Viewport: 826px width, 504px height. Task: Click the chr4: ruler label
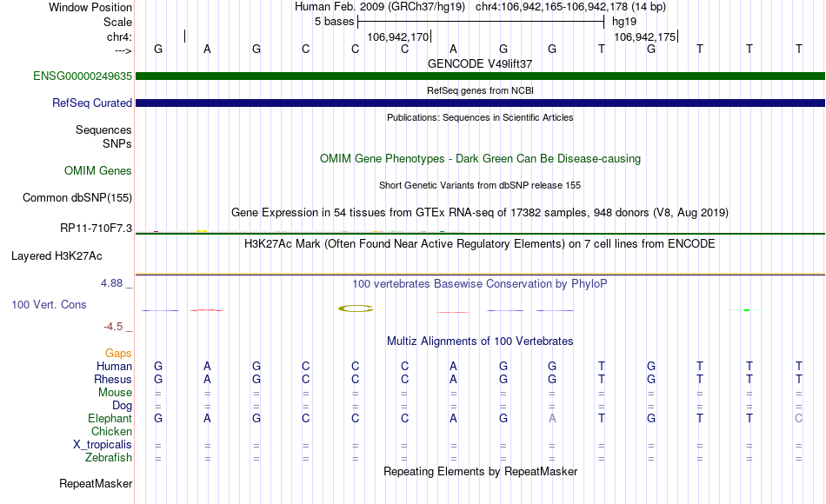coord(119,36)
